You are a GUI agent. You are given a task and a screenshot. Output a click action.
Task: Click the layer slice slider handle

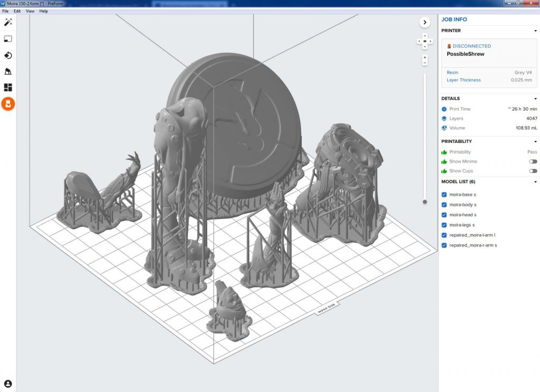tap(425, 202)
